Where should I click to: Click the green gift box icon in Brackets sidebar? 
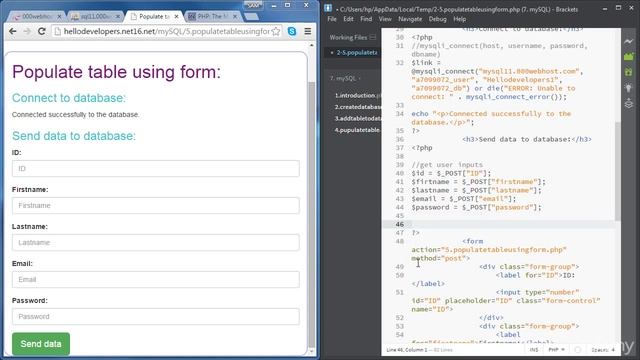coord(629,72)
